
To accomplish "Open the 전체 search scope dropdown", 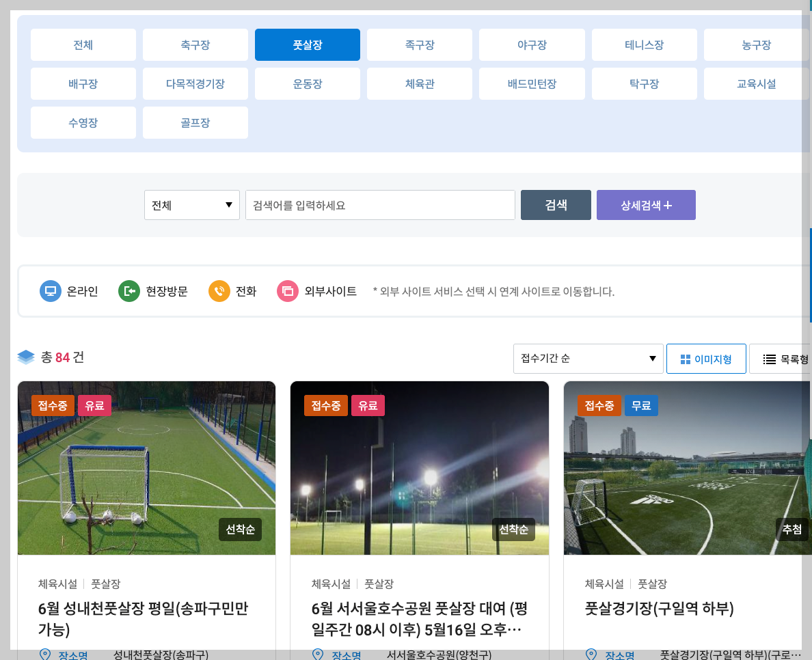I will click(191, 205).
